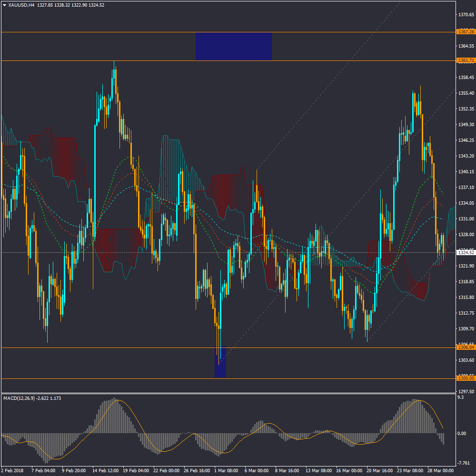The height and width of the screenshot is (476, 476).
Task: Click the orange 1367.26 price level tag
Action: click(x=465, y=32)
